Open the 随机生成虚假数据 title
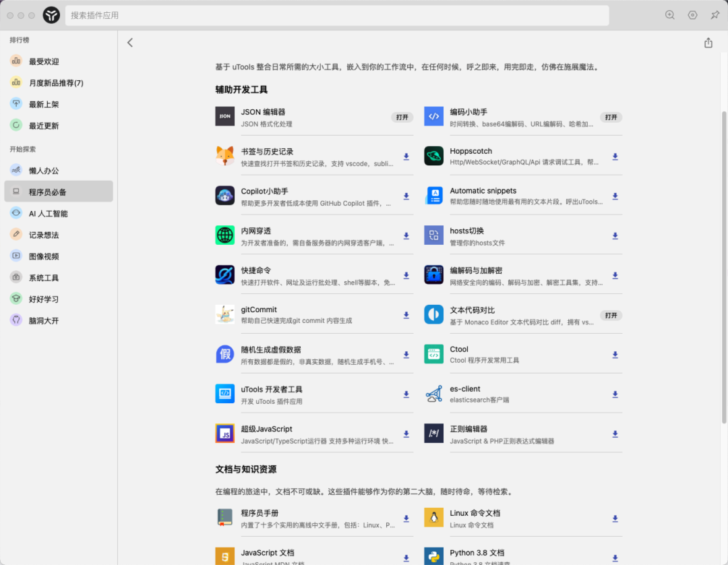This screenshot has height=565, width=728. 271,349
